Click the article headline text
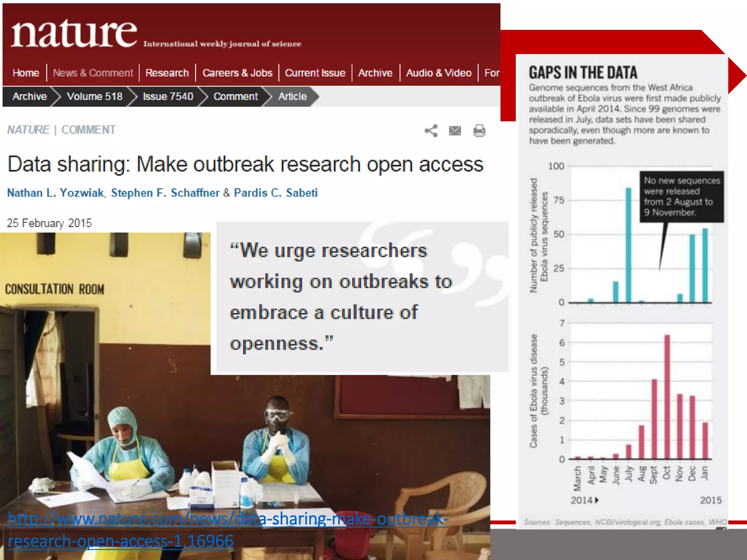This screenshot has width=747, height=560. (245, 164)
